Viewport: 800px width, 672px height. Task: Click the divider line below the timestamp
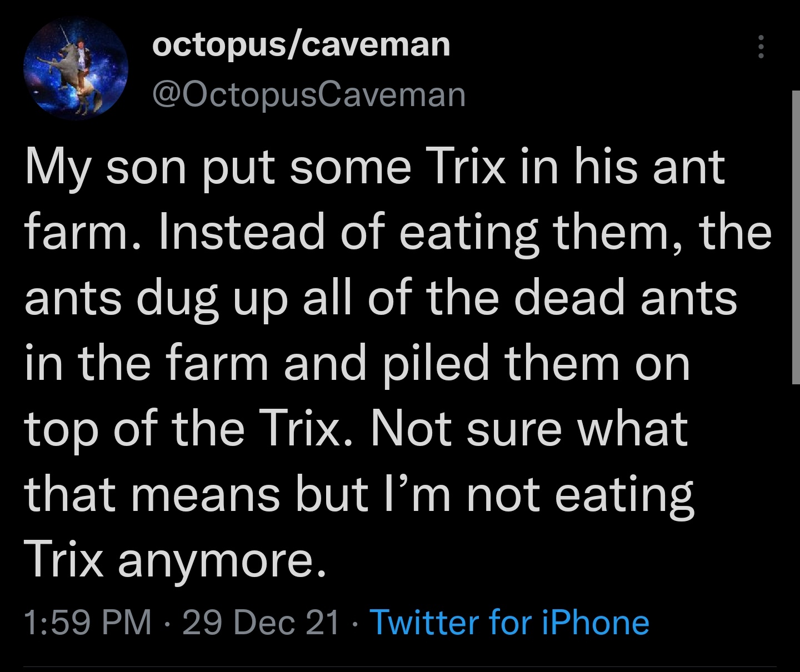coord(400,666)
